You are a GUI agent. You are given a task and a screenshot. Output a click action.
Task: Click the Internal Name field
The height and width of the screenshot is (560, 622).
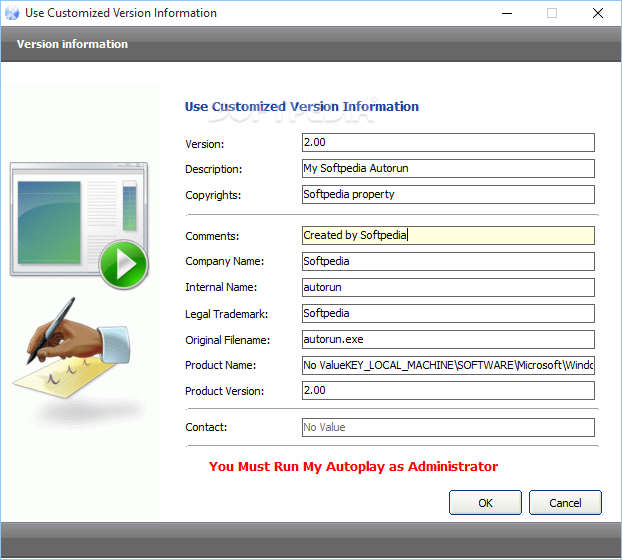(448, 288)
